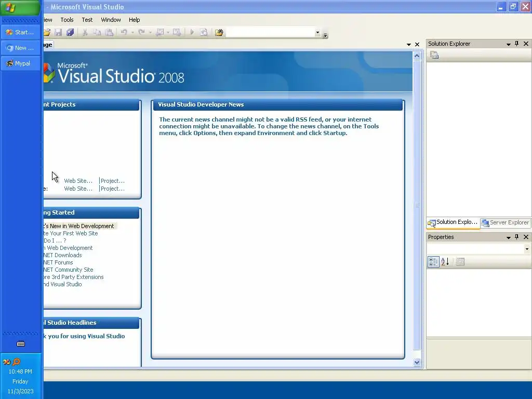Click the Find in Files icon
Image resolution: width=532 pixels, height=399 pixels.
pyautogui.click(x=219, y=32)
